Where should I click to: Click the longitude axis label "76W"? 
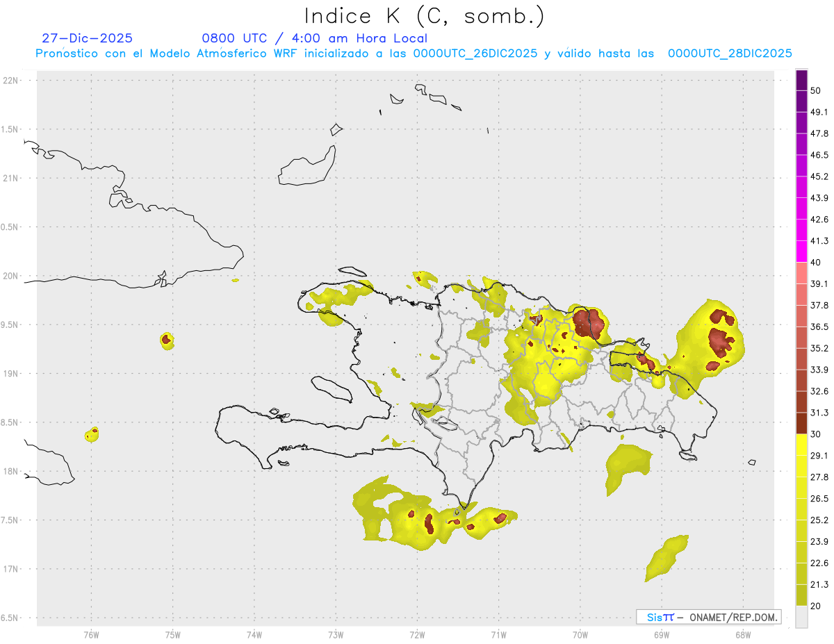click(x=91, y=634)
